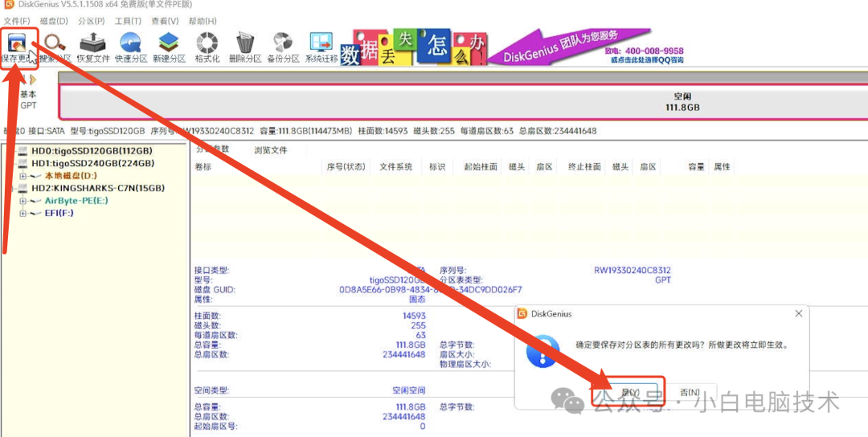Viewport: 868px width, 437px height.
Task: Open the Disk (磁盘) menu
Action: (x=54, y=21)
